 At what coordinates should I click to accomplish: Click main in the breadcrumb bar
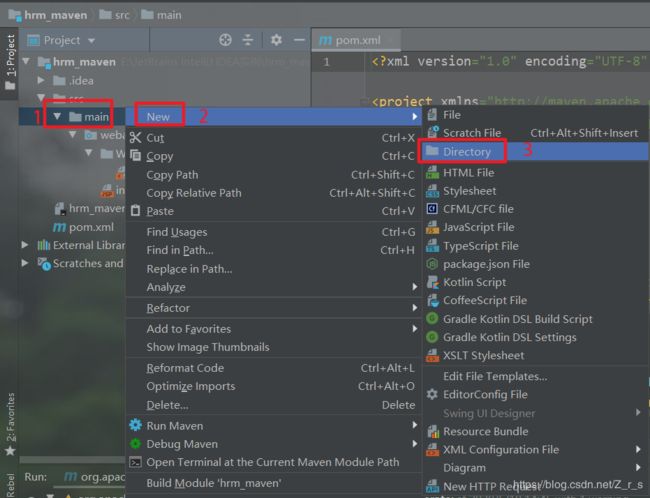tap(161, 15)
